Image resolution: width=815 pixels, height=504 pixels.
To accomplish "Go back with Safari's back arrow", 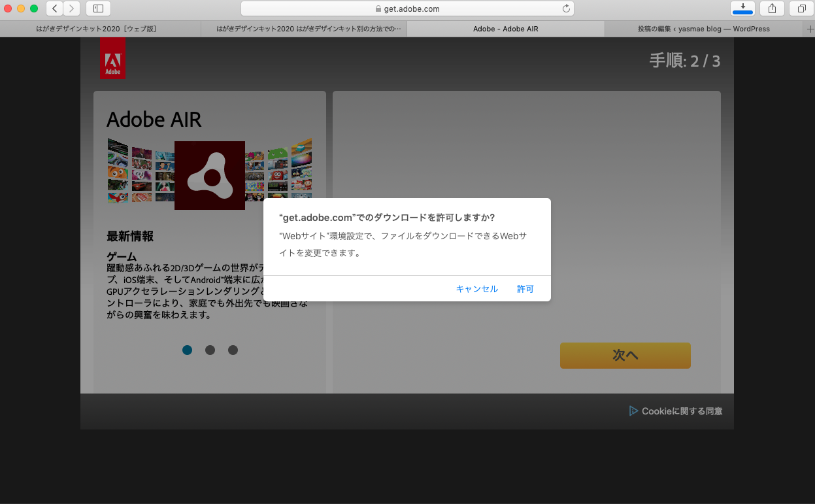I will pyautogui.click(x=54, y=8).
